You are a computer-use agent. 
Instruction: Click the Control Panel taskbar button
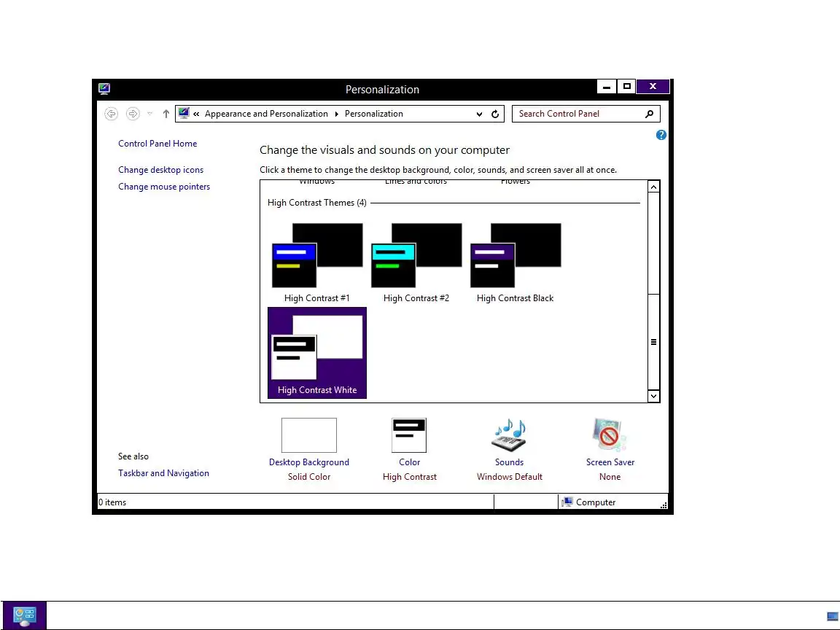[x=25, y=616]
